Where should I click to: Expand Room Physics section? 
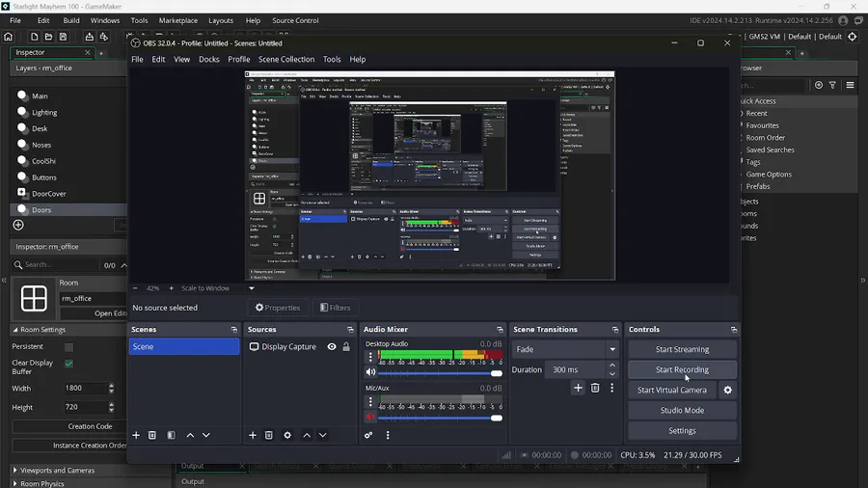[x=14, y=483]
